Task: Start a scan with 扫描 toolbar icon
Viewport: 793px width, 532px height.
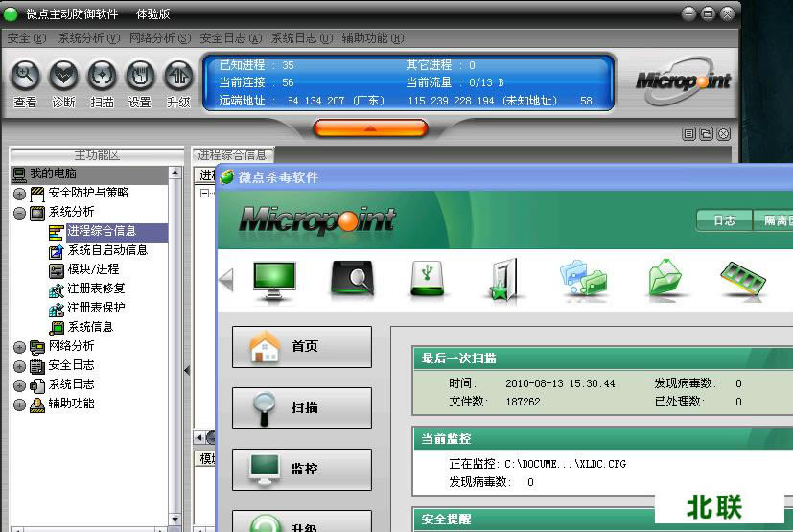Action: click(103, 76)
